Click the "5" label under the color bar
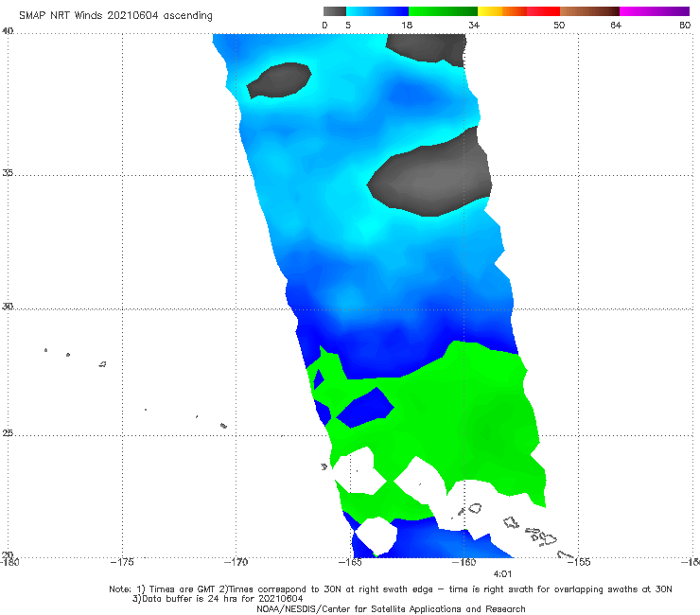The image size is (700, 615). tap(348, 25)
